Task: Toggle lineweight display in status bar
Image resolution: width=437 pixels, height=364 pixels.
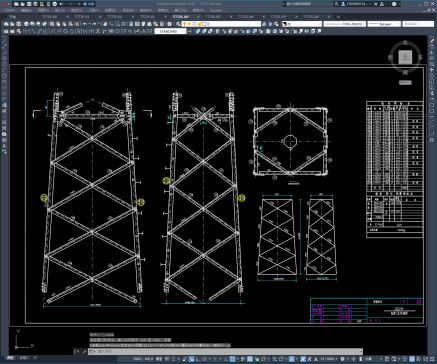Action: [x=243, y=359]
